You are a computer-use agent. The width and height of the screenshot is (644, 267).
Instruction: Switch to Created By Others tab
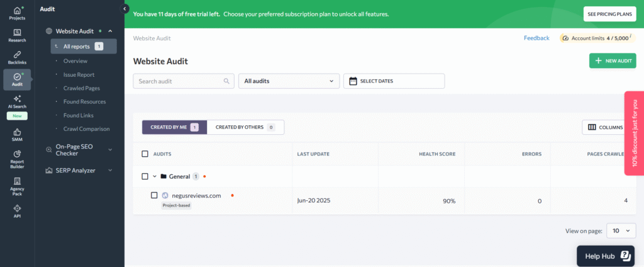pos(246,127)
